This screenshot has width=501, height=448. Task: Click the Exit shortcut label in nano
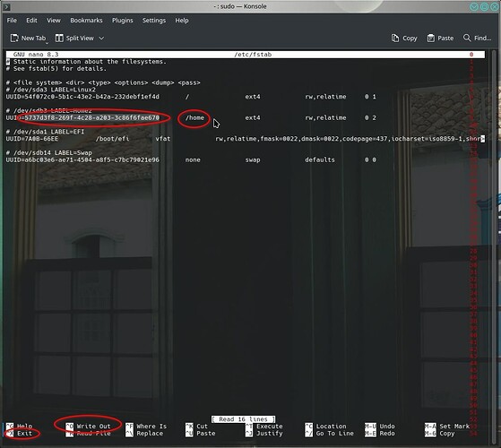(x=24, y=434)
